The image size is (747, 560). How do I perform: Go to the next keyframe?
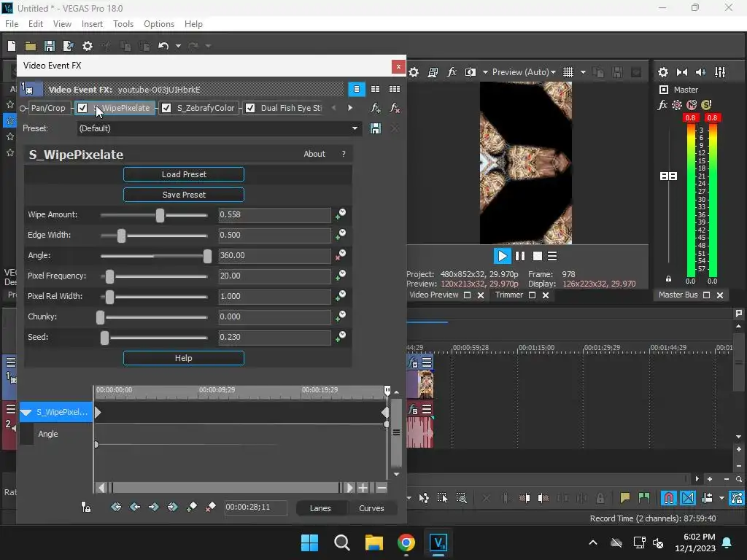153,507
